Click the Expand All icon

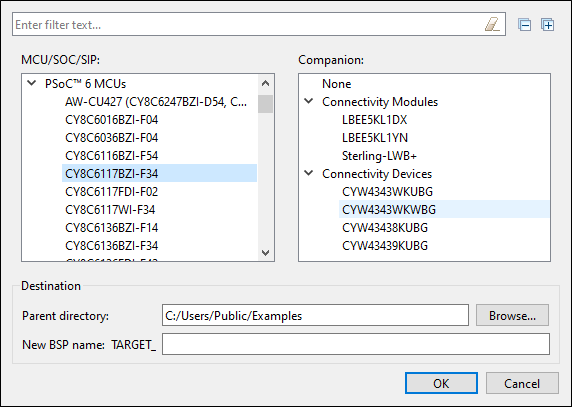pyautogui.click(x=548, y=25)
